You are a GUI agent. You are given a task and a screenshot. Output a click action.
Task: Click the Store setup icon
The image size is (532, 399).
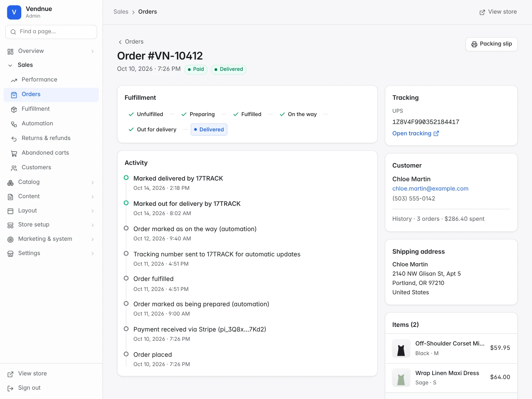click(x=10, y=225)
